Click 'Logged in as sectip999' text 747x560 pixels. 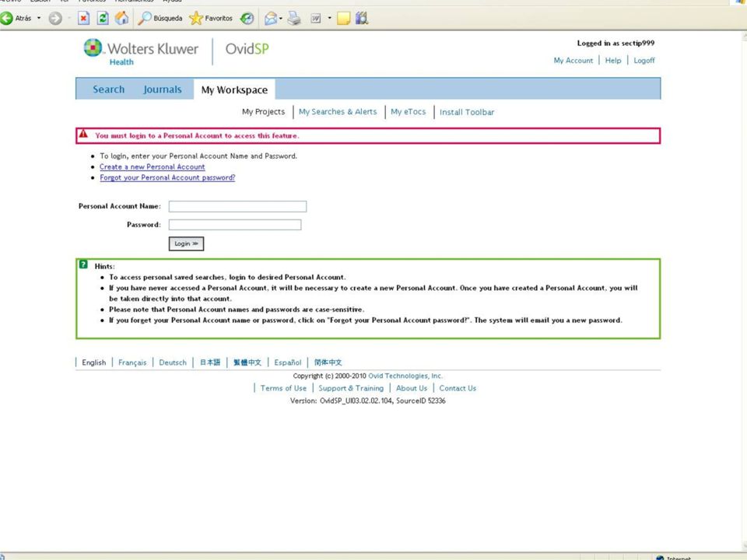[x=615, y=43]
